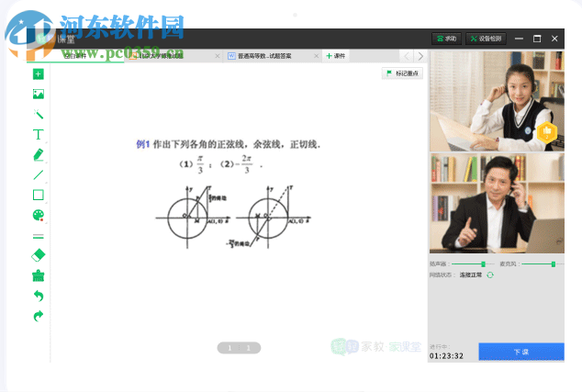Close the classroom window
Viewport: 582px width, 392px height.
[554, 39]
